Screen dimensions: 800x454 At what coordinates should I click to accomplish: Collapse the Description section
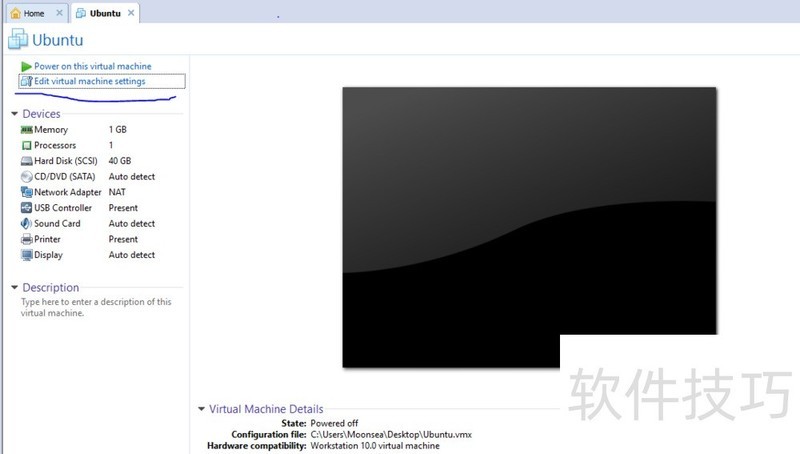(x=14, y=288)
